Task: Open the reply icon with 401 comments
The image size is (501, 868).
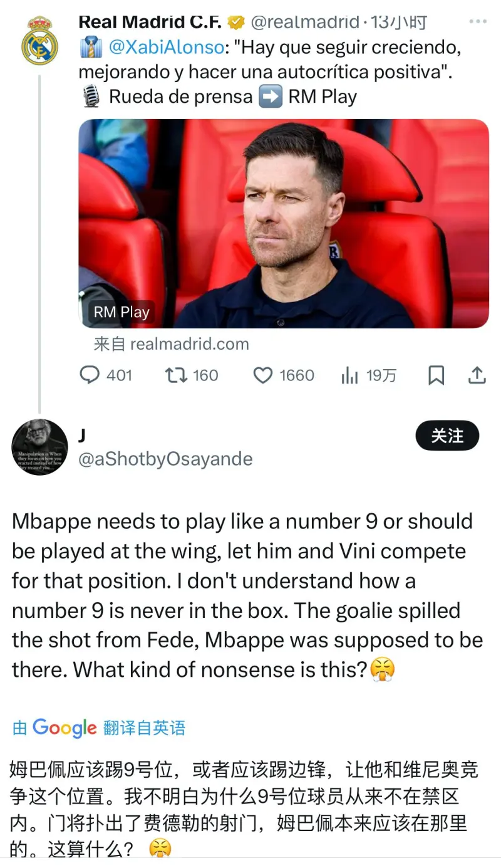Action: pyautogui.click(x=90, y=375)
